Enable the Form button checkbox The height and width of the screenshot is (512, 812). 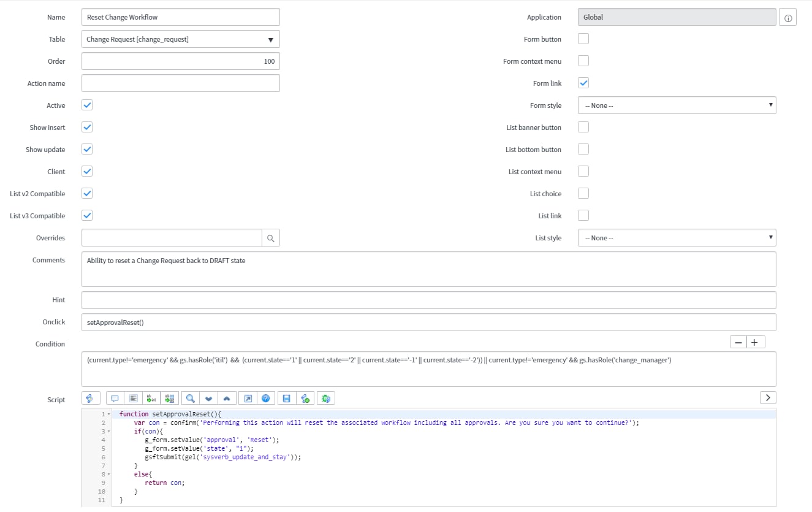pyautogui.click(x=583, y=39)
